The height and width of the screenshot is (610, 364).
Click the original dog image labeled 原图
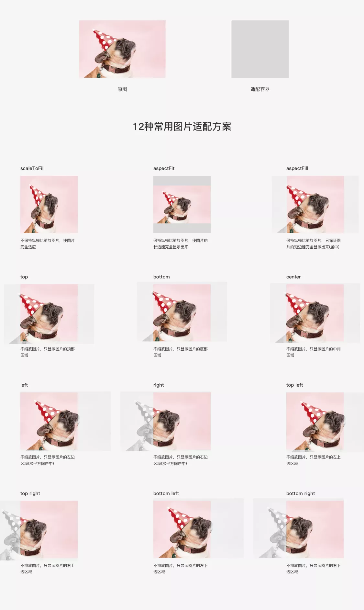point(122,49)
